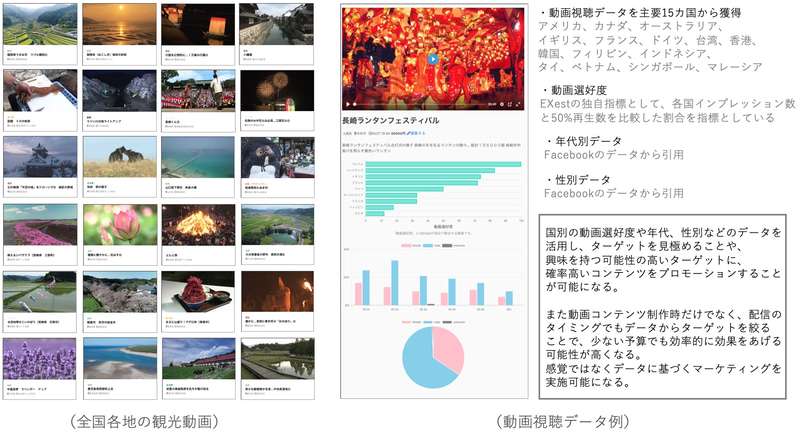800x434 pixels.
Task: Open the red-roof farm with cows thumbnail
Action: (198, 359)
